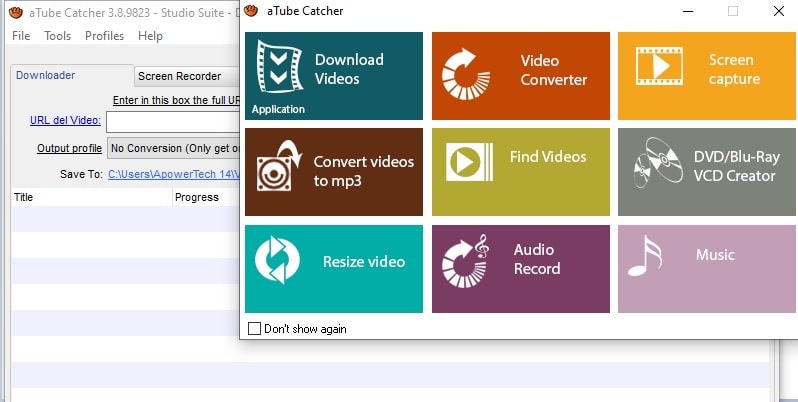Minimize the aTube Catcher launcher dialog
Image resolution: width=798 pixels, height=402 pixels.
pyautogui.click(x=688, y=11)
